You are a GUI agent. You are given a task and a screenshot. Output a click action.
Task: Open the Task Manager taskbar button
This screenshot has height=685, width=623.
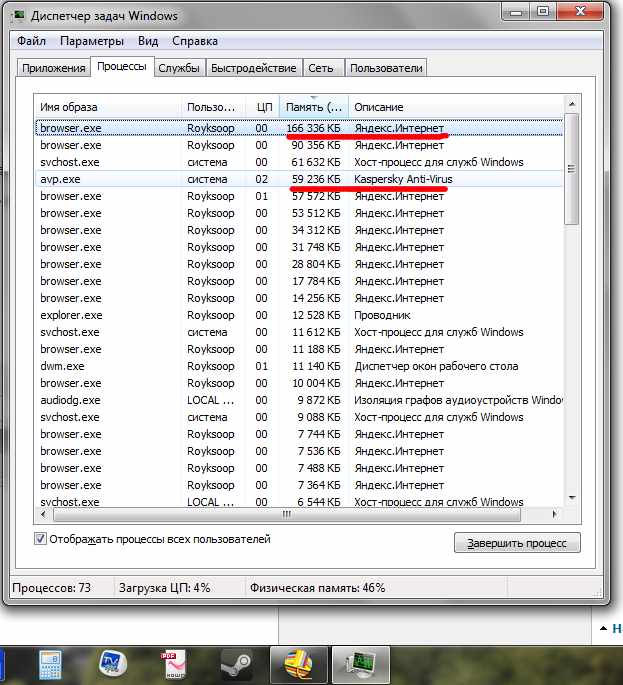click(x=361, y=665)
